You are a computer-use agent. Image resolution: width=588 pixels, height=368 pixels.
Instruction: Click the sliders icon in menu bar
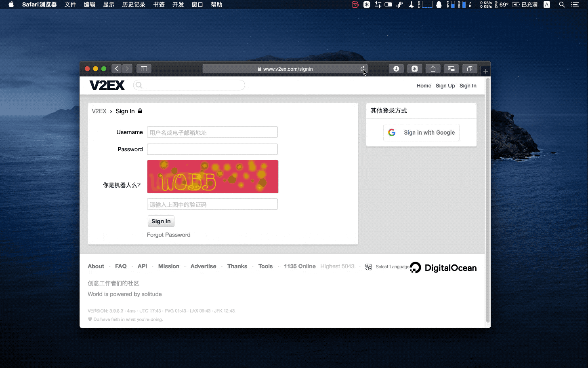pos(378,4)
